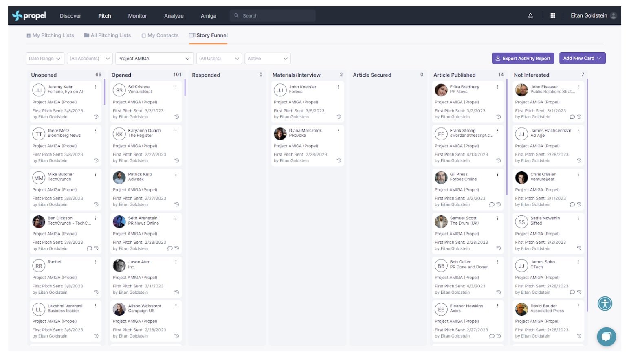Screen dimensions: 629x364
Task: Click the Propel logo
Action: (29, 15)
